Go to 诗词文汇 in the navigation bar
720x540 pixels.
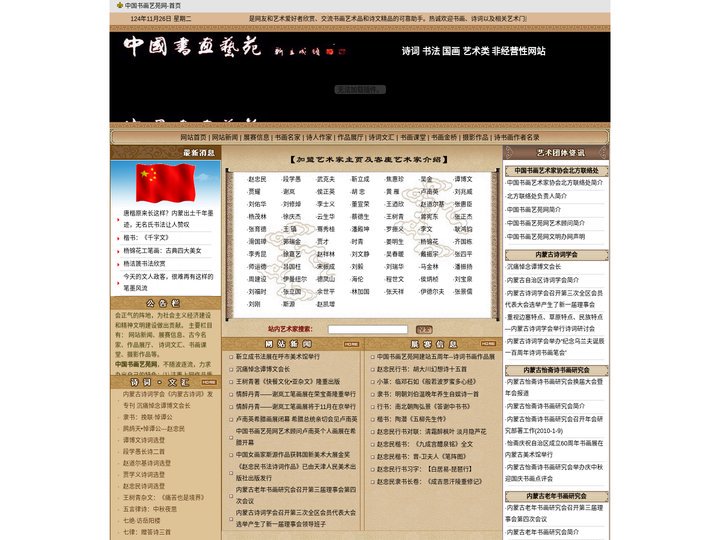[x=382, y=137]
